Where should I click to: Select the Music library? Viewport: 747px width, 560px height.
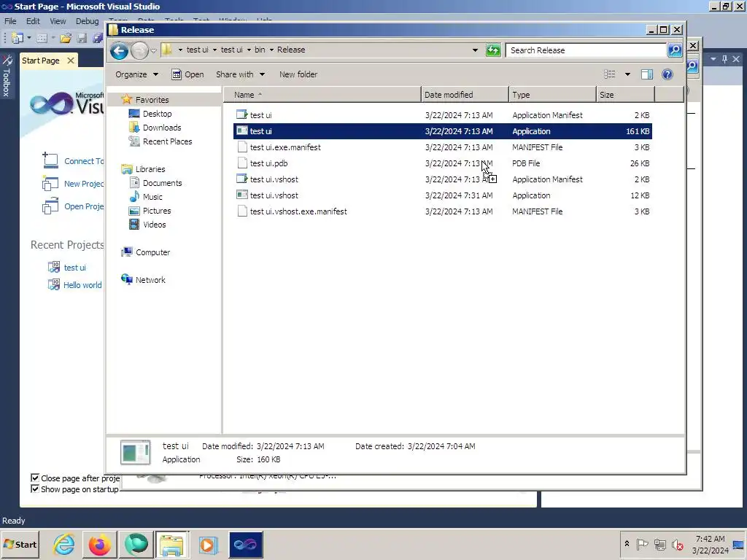[152, 197]
